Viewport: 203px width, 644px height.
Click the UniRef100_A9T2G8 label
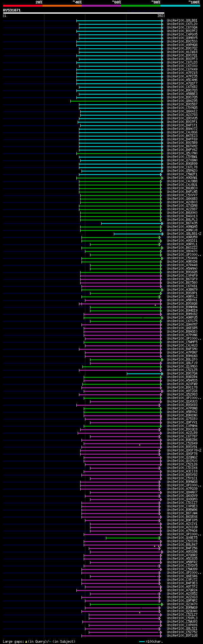coord(182,391)
